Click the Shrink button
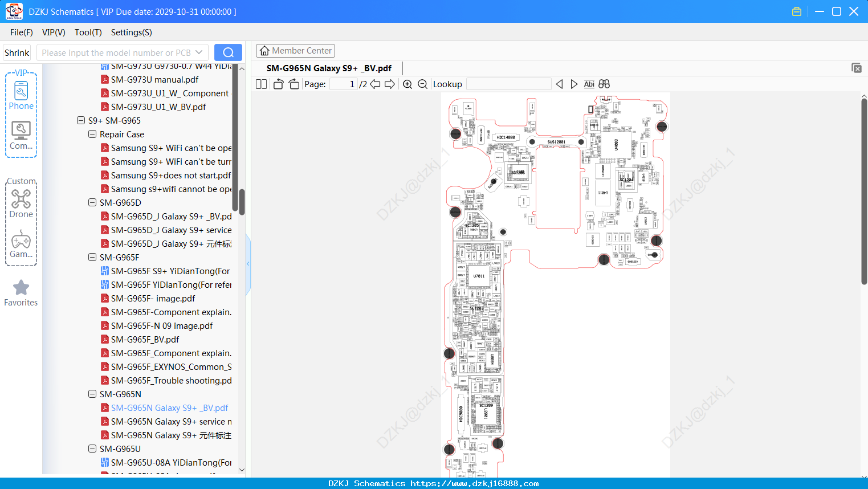Viewport: 868px width, 489px height. click(17, 52)
